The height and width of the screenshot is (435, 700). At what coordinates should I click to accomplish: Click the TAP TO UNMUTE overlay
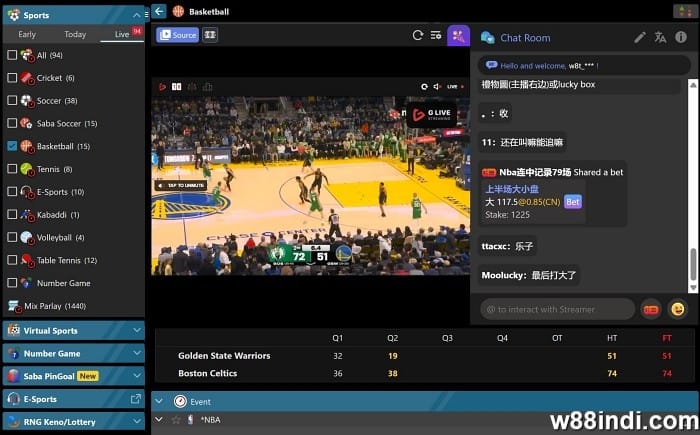point(181,185)
